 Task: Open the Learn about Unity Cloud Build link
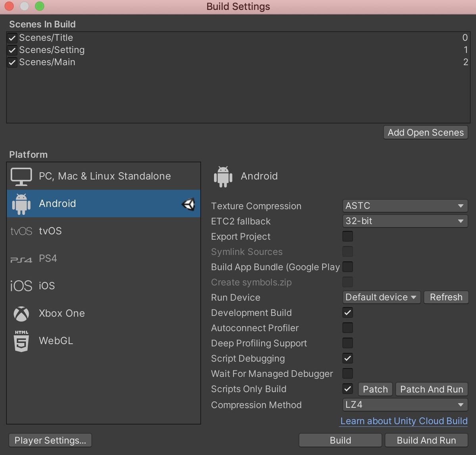(404, 421)
